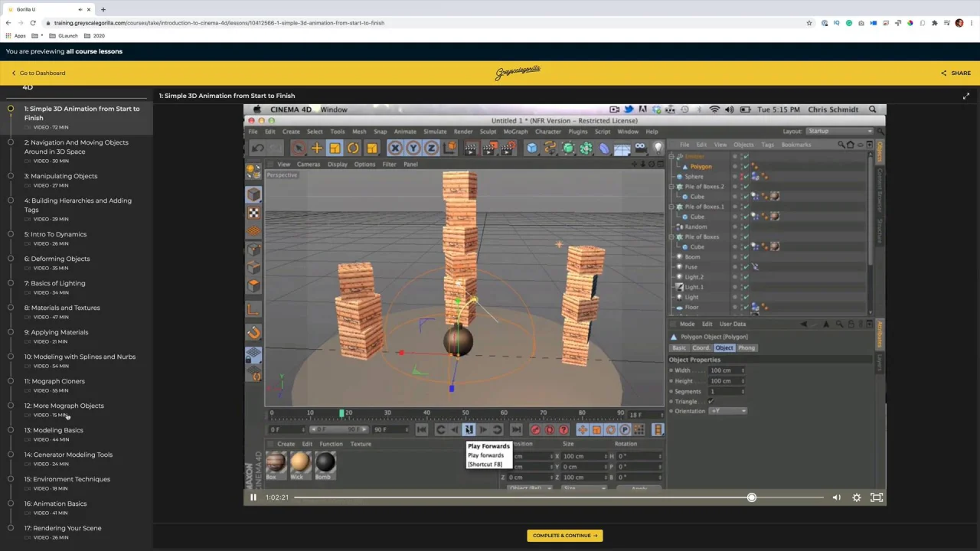The image size is (980, 551).
Task: Click Go to Start of animation button
Action: [422, 429]
